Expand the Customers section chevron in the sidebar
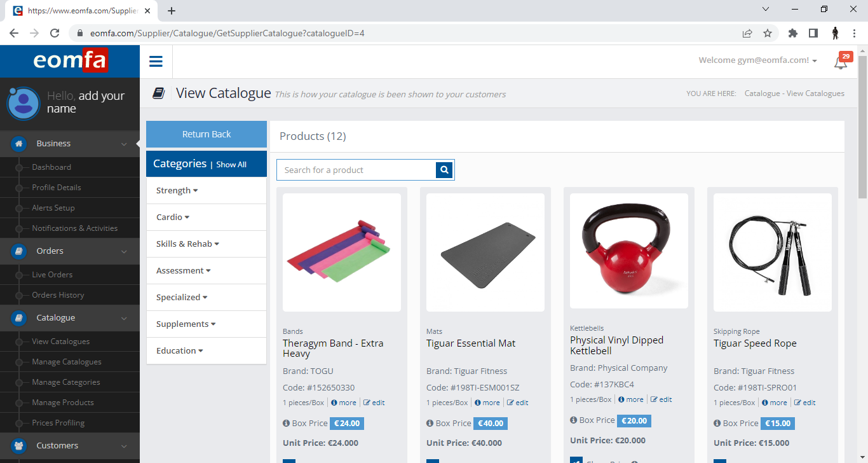 coord(124,446)
